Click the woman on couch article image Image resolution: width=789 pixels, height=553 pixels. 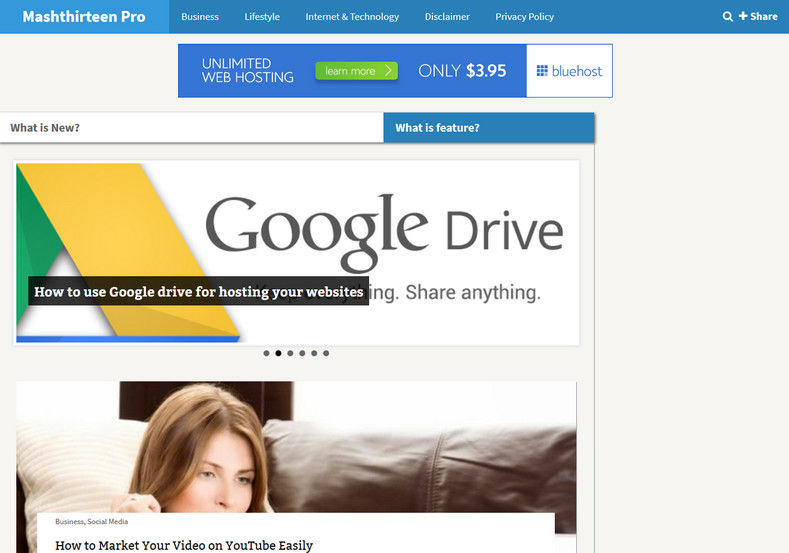296,447
